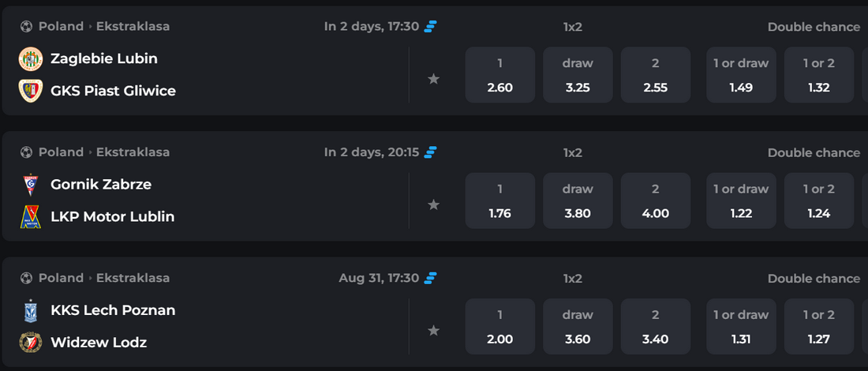Select 1 or draw at 1.31
Image resolution: width=868 pixels, height=371 pixels.
[x=741, y=326]
